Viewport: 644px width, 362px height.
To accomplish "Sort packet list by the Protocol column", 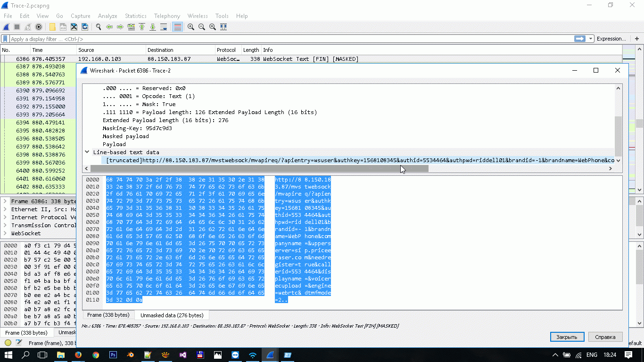I will click(x=228, y=50).
